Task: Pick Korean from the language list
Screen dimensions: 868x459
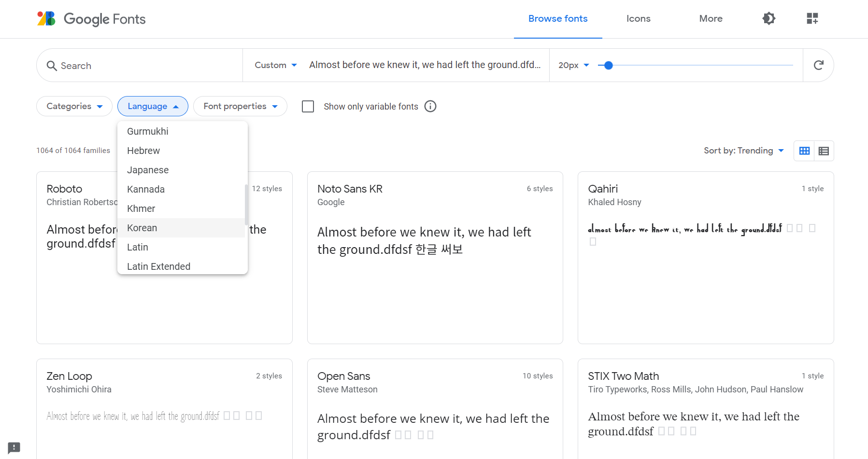Action: point(181,228)
